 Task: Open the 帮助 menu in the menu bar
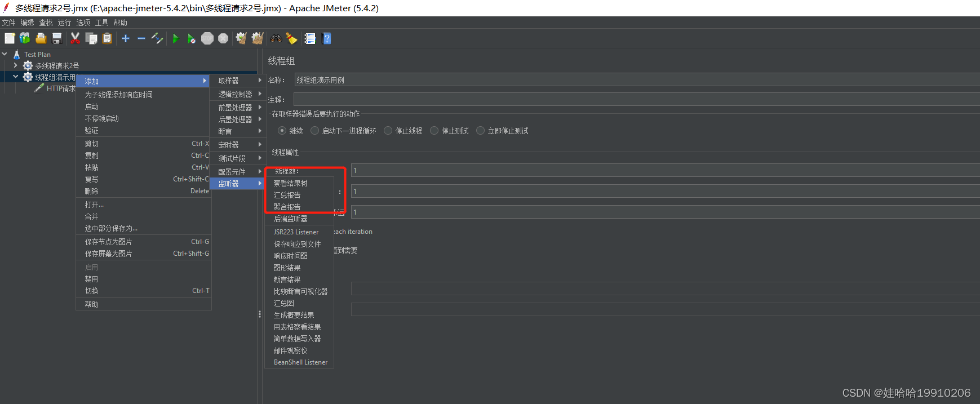[121, 23]
